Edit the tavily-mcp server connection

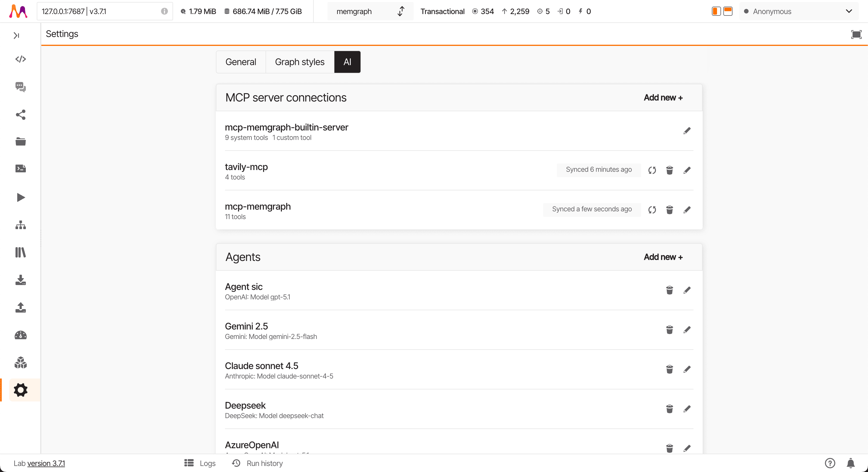687,170
